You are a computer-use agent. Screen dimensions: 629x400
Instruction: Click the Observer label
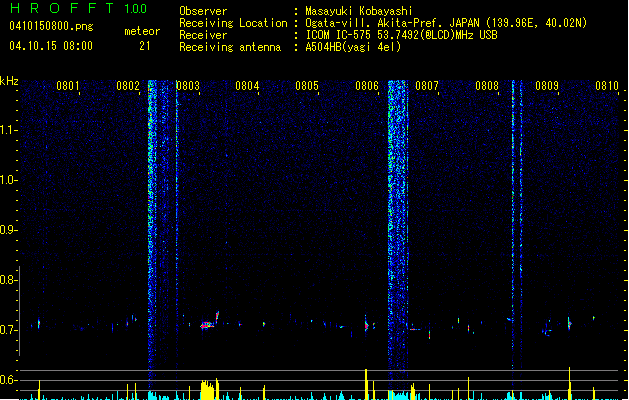(x=203, y=11)
